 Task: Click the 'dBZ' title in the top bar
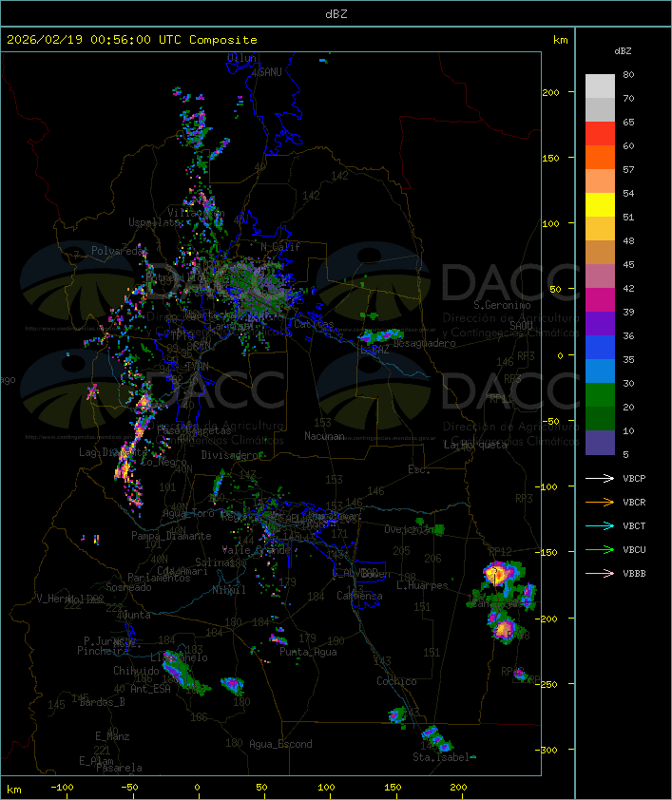(336, 13)
